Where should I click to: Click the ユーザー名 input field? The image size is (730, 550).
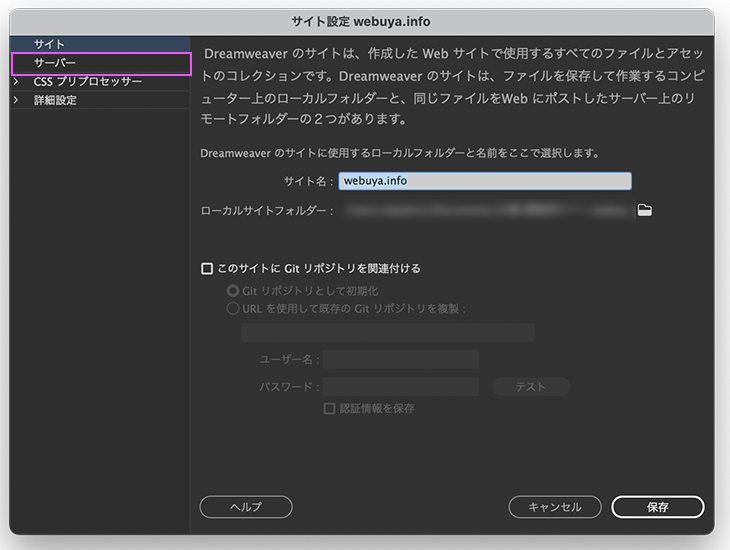click(401, 360)
